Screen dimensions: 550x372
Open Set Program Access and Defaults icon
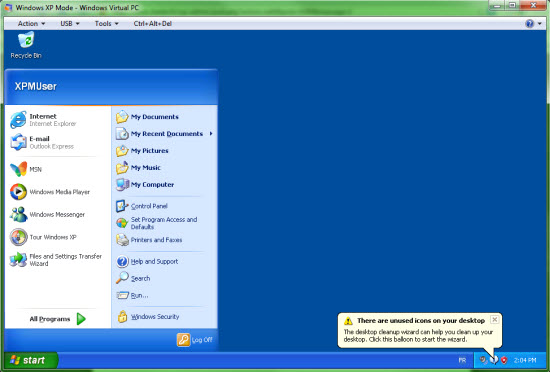[x=122, y=223]
